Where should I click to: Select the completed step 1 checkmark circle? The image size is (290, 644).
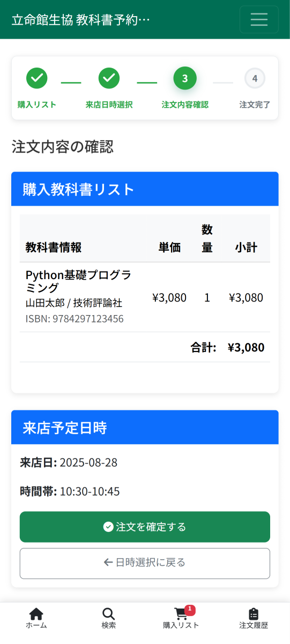(x=37, y=78)
